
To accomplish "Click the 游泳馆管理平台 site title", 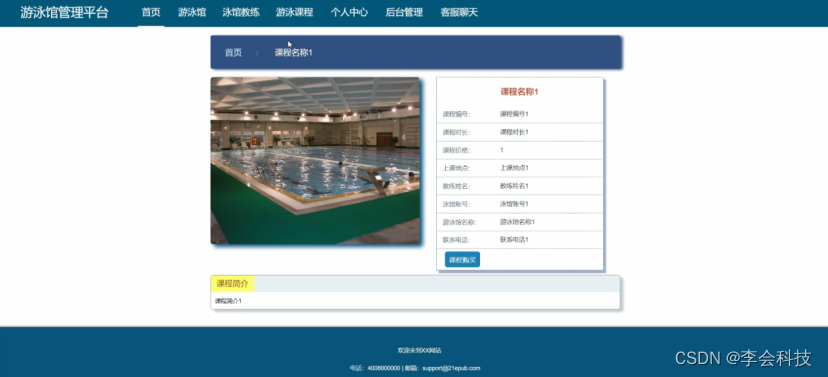I will (x=64, y=13).
